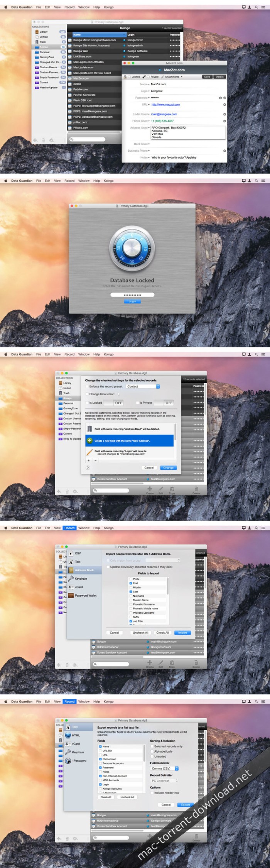Click Done button in MacZot.com record
Screen dimensions: 270x868
[x=207, y=77]
